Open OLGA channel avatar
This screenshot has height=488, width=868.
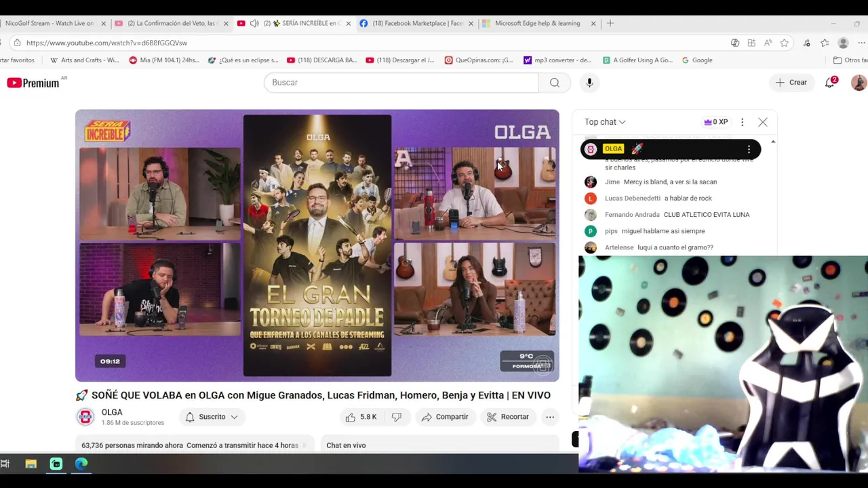coord(85,417)
